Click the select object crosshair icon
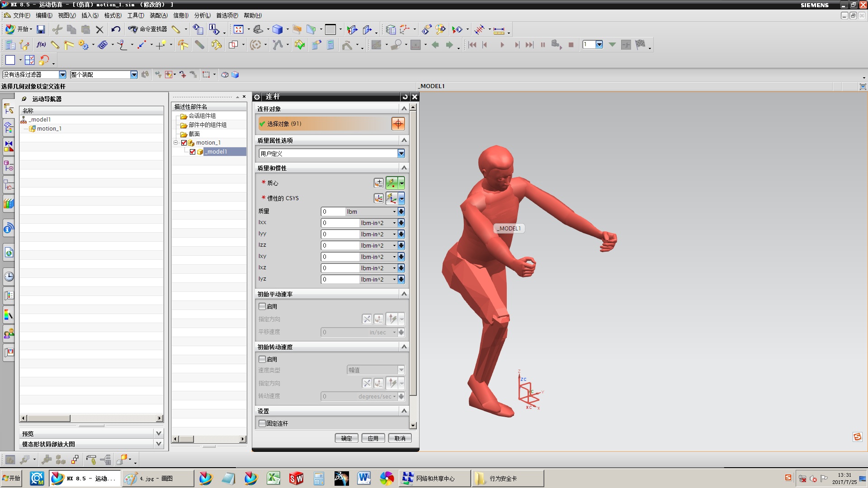Image resolution: width=868 pixels, height=488 pixels. (x=398, y=124)
